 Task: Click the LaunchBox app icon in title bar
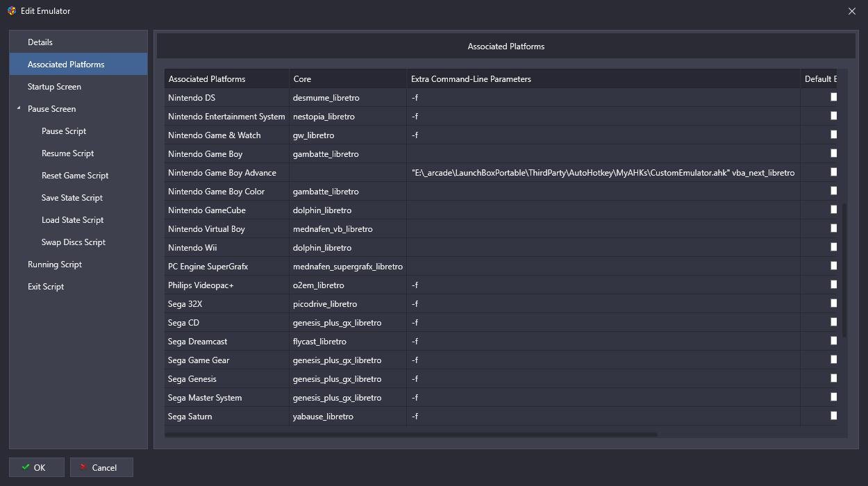pos(11,10)
